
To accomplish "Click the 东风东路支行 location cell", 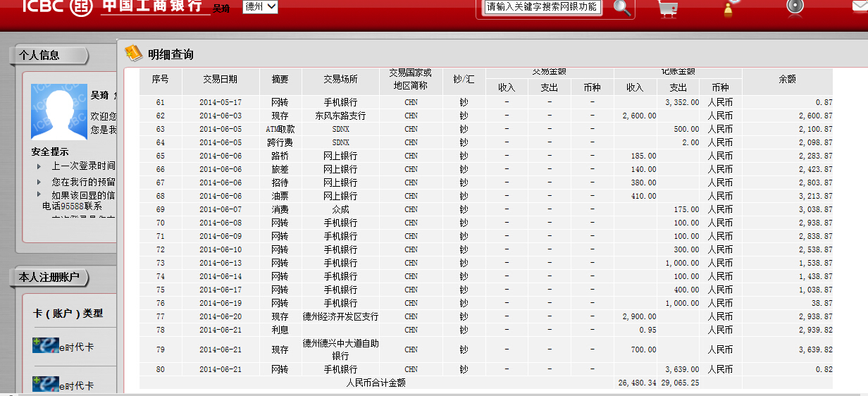I will coord(340,116).
